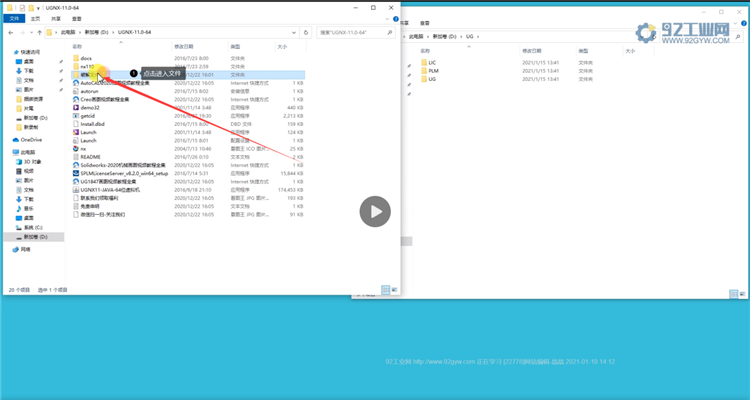Switch to Details view in front window
750x400 pixels.
click(386, 290)
